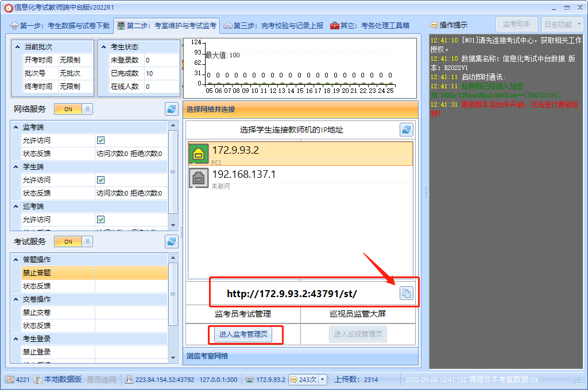Uncheck 允许访问 under 学生端
The height and width of the screenshot is (390, 588).
(100, 180)
